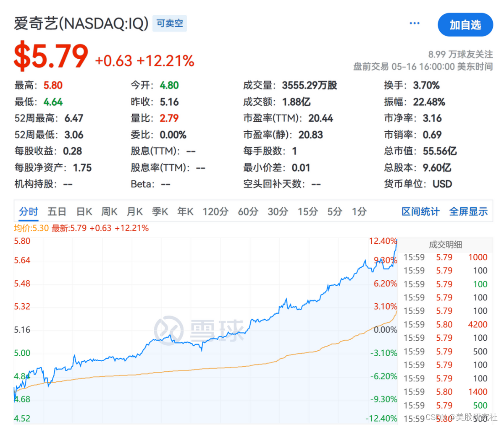
Task: Click the 成交明细 panel header
Action: [446, 245]
